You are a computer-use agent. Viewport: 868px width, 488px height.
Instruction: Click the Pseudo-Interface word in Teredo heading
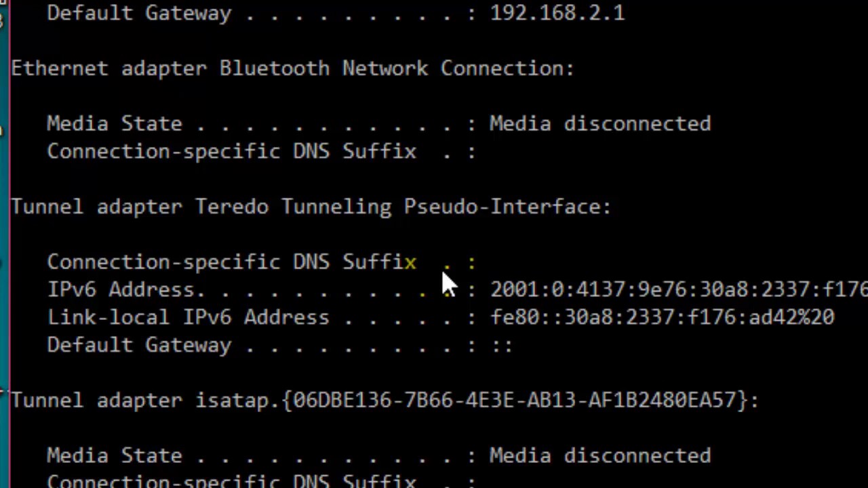click(x=507, y=207)
